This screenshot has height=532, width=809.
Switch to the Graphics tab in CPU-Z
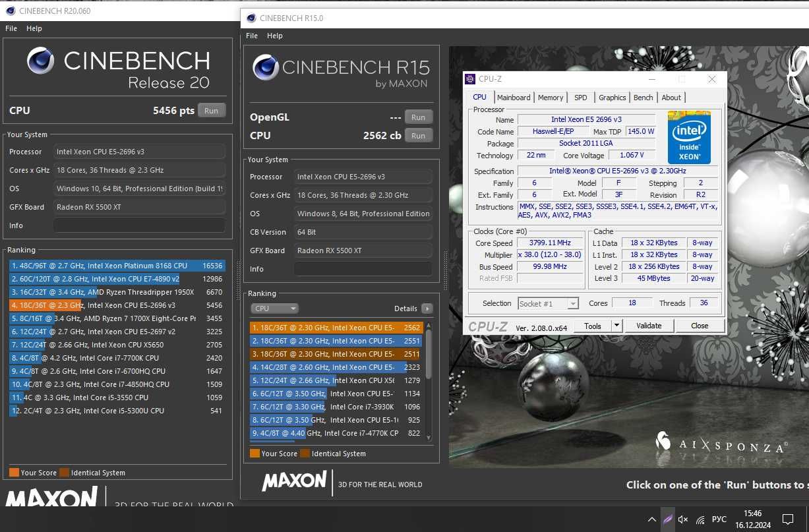pos(613,98)
